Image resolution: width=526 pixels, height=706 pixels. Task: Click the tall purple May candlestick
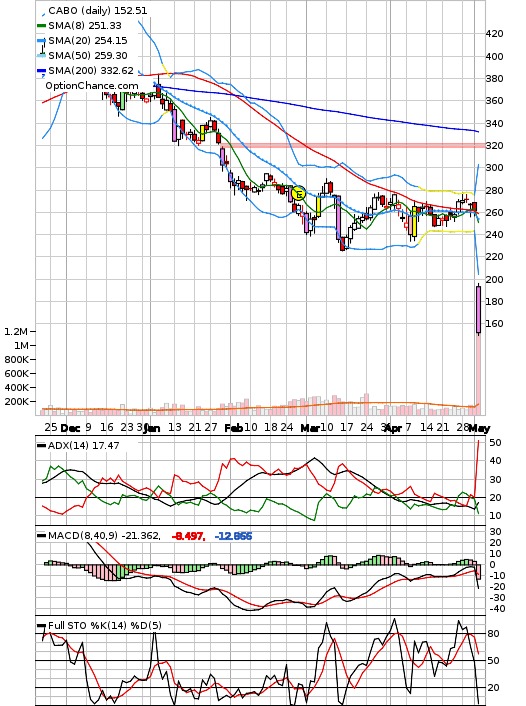click(x=478, y=310)
